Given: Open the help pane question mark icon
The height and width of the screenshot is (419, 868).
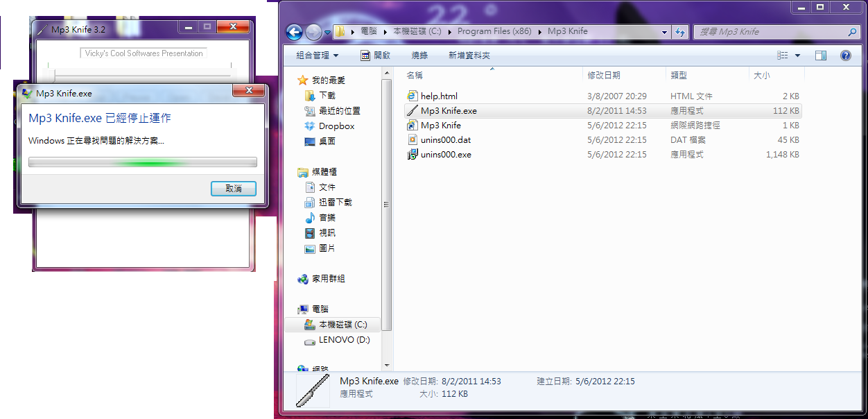Looking at the screenshot, I should pyautogui.click(x=845, y=55).
